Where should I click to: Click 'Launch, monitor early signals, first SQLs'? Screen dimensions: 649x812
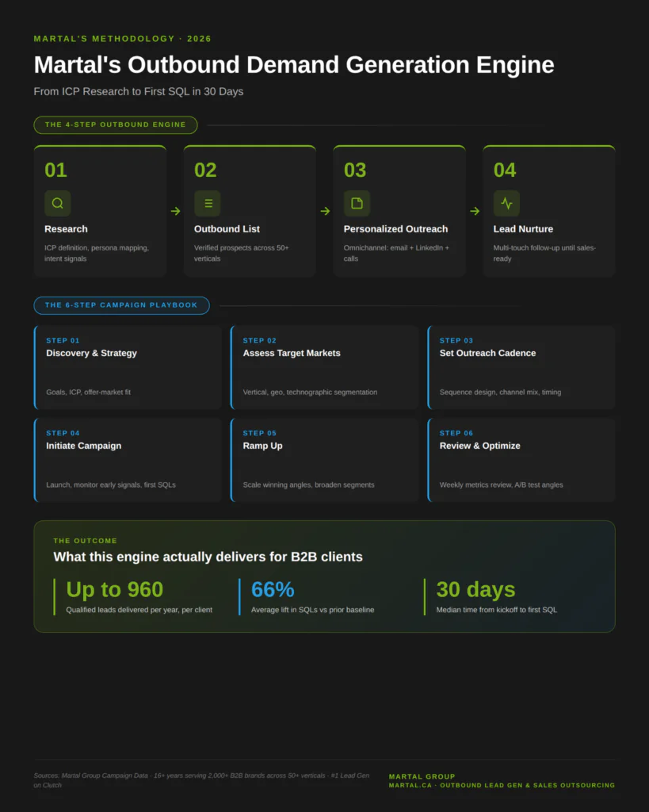point(111,485)
